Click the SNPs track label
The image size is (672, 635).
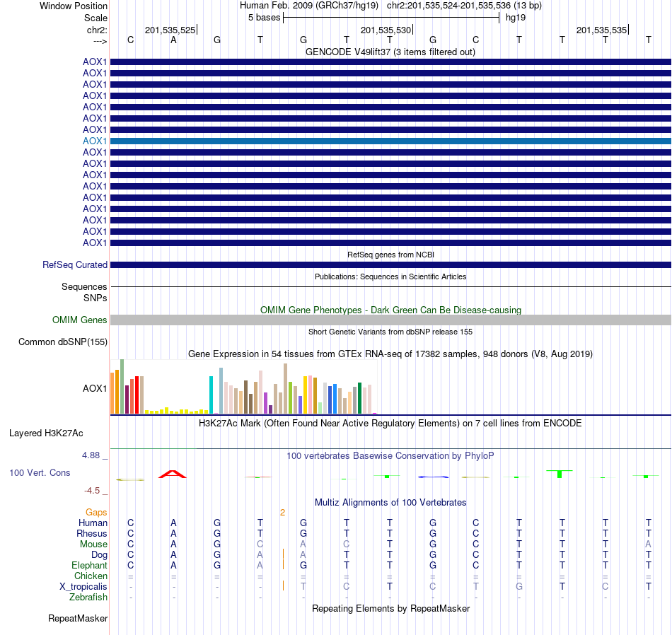tap(95, 298)
